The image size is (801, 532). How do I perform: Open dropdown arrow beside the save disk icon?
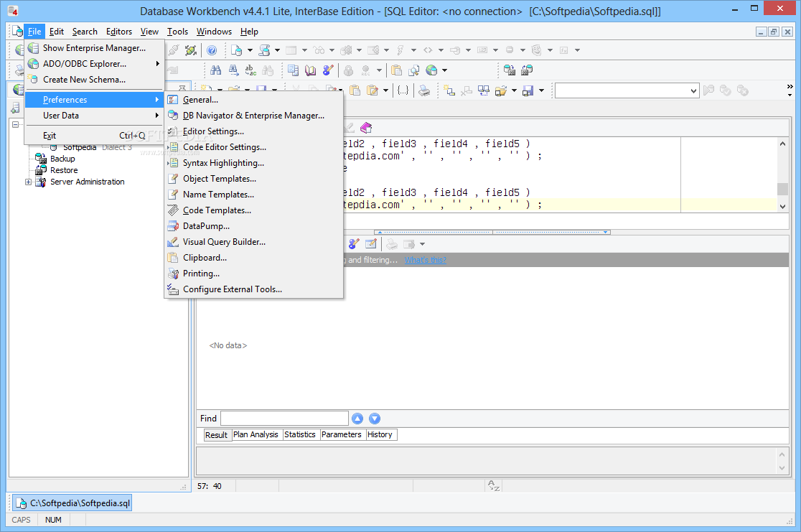pyautogui.click(x=542, y=90)
